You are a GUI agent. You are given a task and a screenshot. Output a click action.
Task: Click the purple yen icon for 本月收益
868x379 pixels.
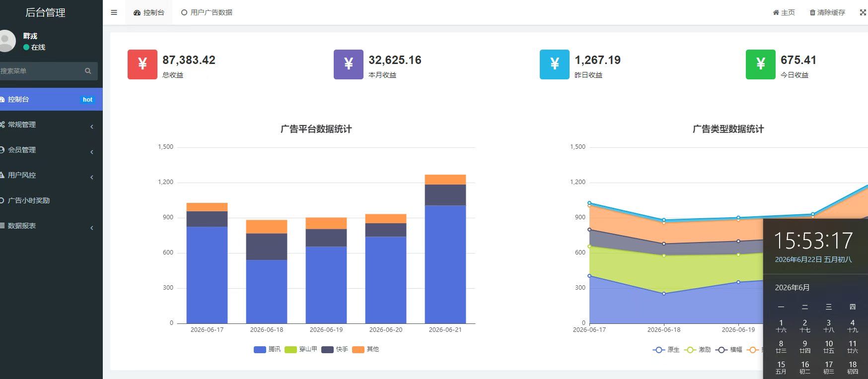tap(349, 64)
